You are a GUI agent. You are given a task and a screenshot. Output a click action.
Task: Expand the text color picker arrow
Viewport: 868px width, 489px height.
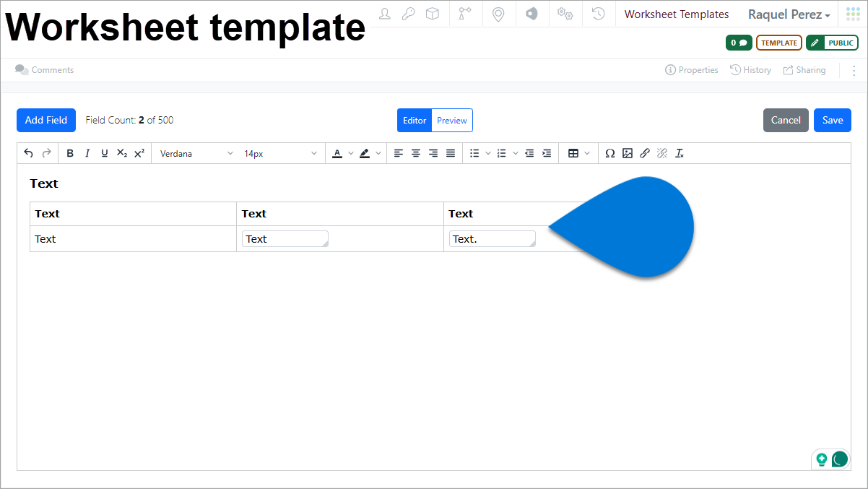(x=351, y=153)
